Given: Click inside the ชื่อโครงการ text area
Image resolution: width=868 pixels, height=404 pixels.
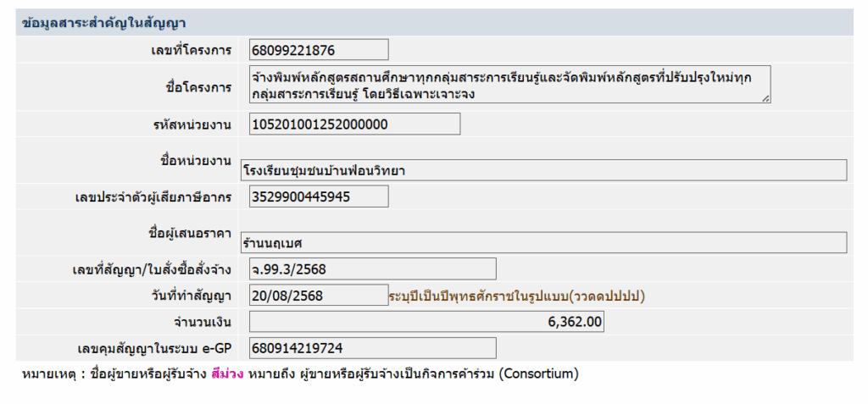Looking at the screenshot, I should point(509,84).
